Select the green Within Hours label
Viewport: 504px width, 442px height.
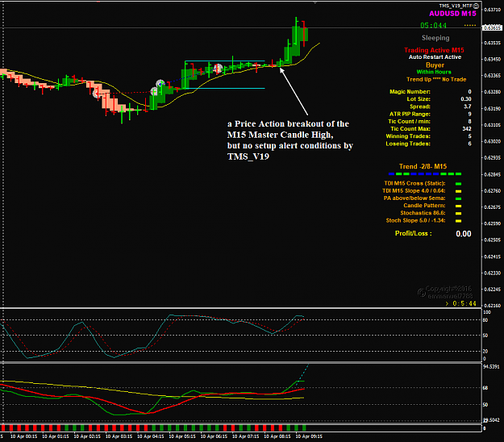point(434,72)
